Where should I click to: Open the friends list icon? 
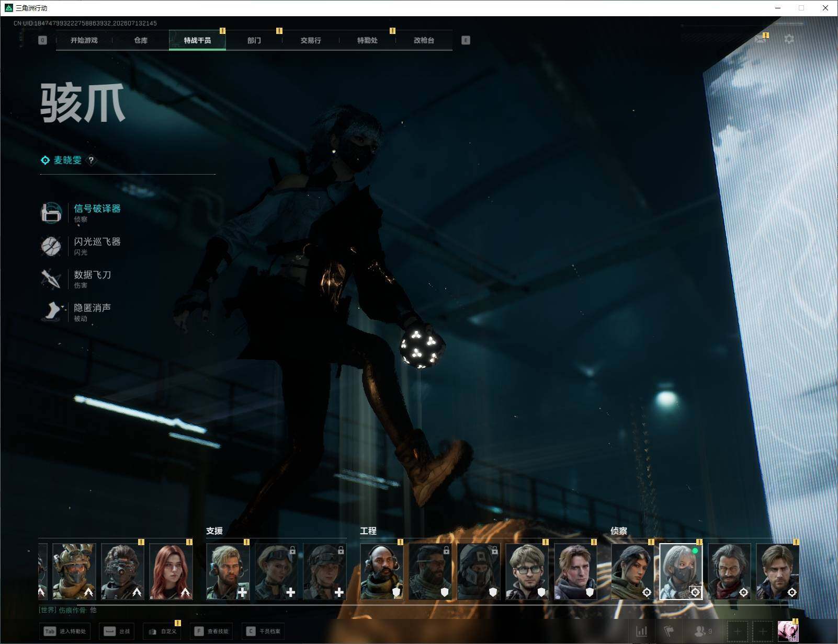tap(703, 631)
